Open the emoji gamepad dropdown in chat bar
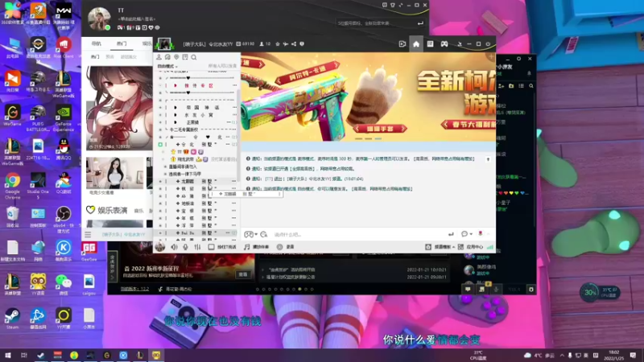This screenshot has width=644, height=362. (250, 234)
